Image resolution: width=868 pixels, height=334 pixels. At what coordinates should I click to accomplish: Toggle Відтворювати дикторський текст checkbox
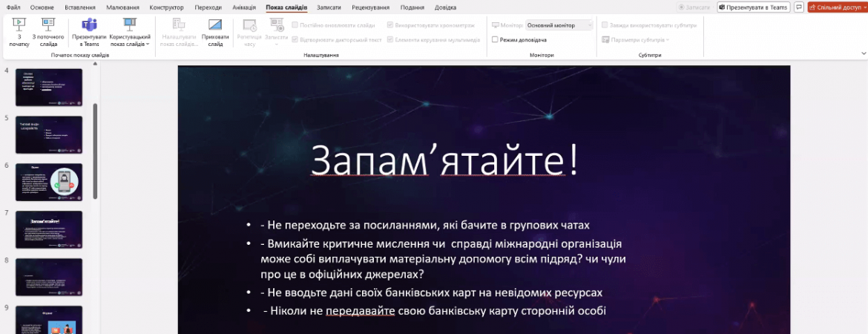(295, 40)
